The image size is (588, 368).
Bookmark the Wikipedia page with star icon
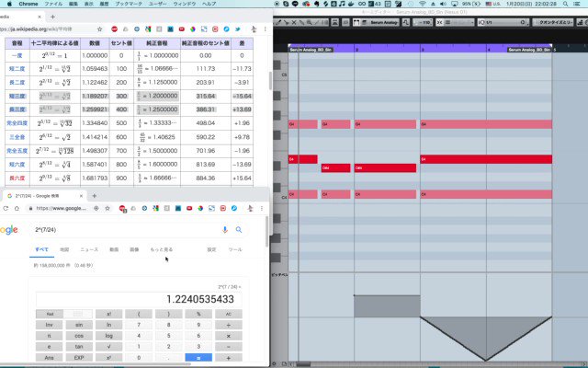[99, 29]
